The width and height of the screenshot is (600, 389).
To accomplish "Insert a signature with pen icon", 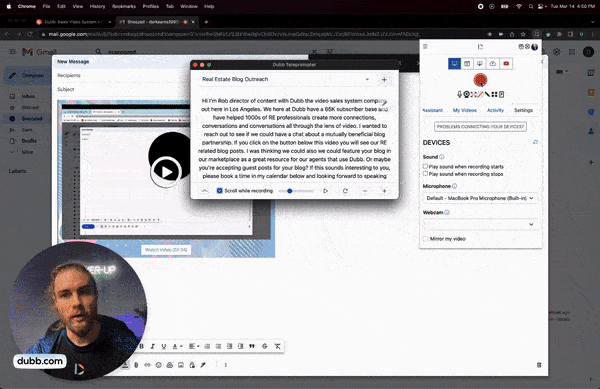I will [x=203, y=365].
